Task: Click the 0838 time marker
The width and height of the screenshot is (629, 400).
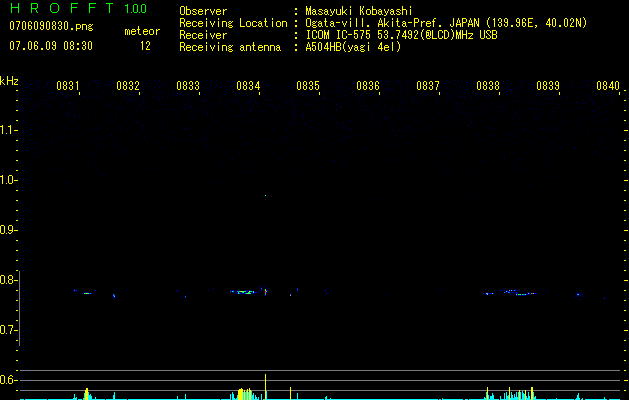Action: (488, 86)
